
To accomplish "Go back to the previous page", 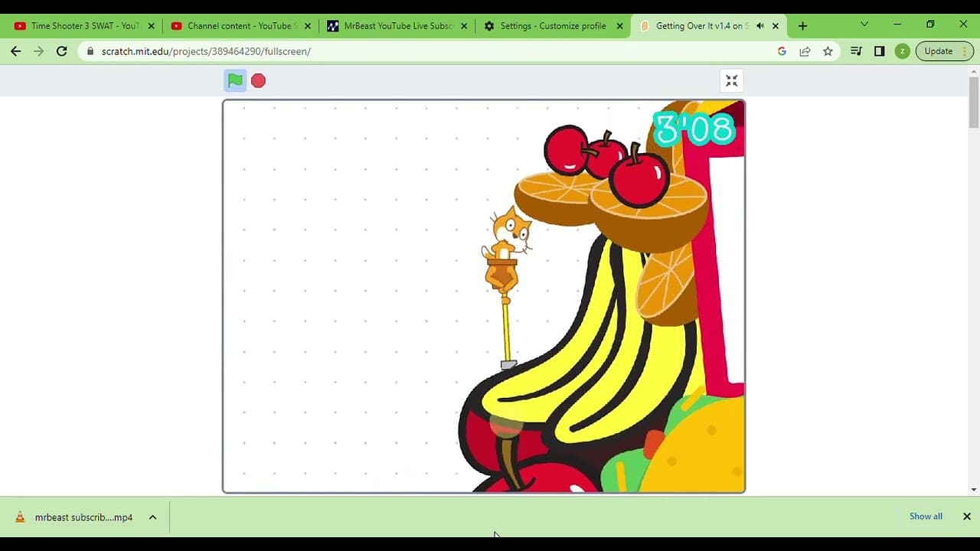I will pyautogui.click(x=16, y=51).
